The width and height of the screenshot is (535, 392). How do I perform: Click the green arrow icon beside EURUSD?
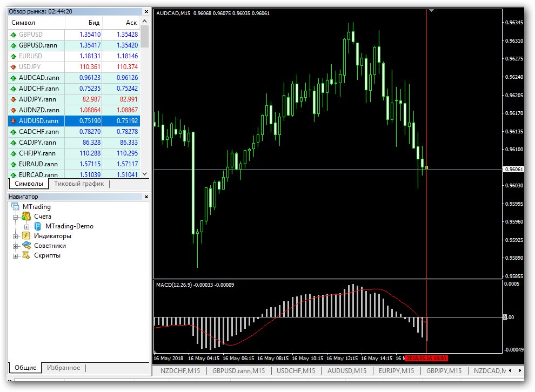[14, 56]
